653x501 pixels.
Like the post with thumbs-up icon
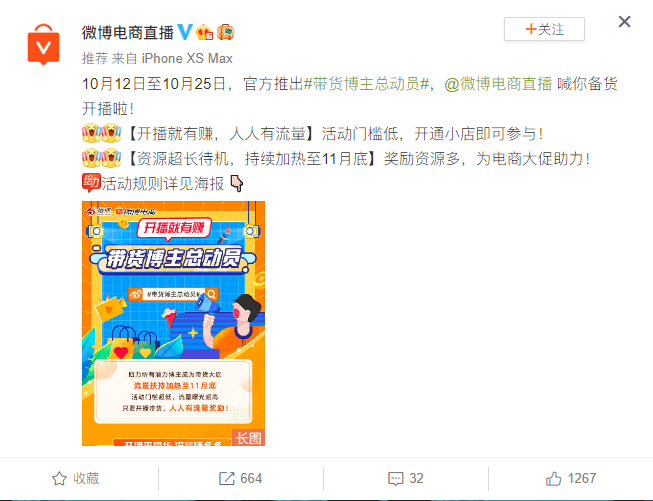[553, 479]
